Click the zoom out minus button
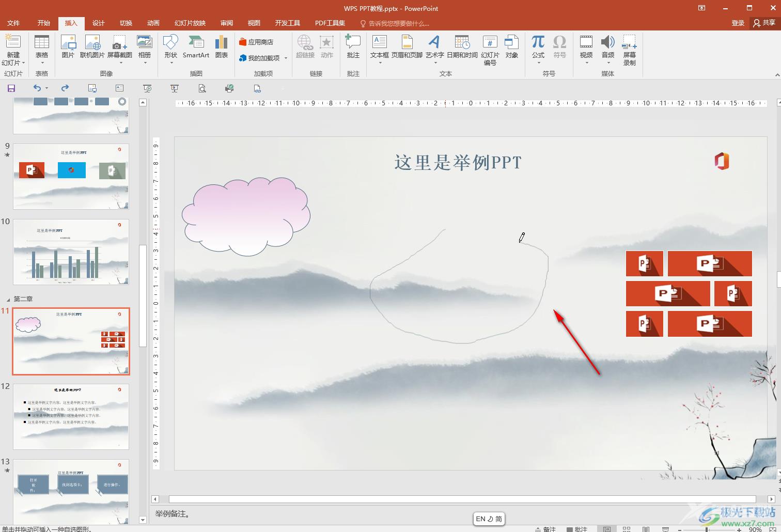Viewport: 781px width, 532px height. point(680,529)
